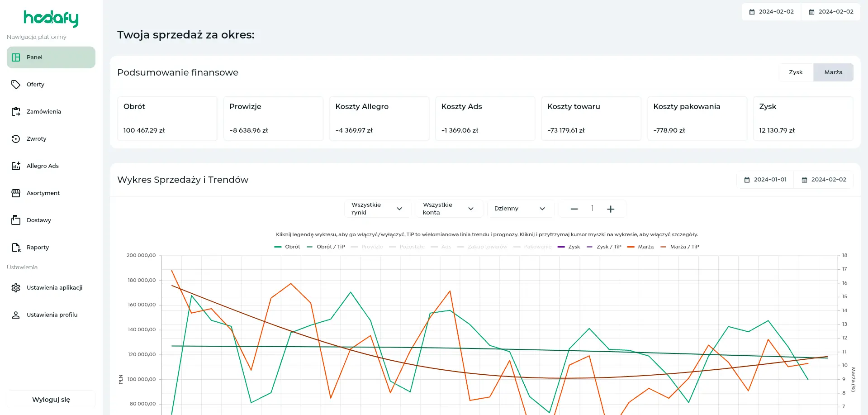Click the Panel dashboard icon

coord(16,57)
